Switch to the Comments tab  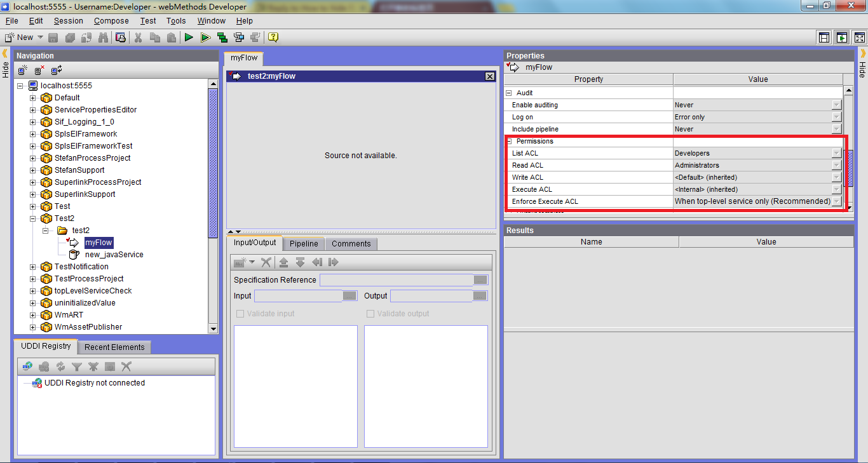point(351,244)
